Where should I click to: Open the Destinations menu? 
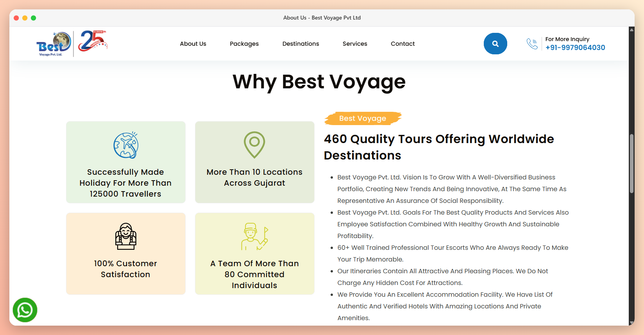coord(301,44)
